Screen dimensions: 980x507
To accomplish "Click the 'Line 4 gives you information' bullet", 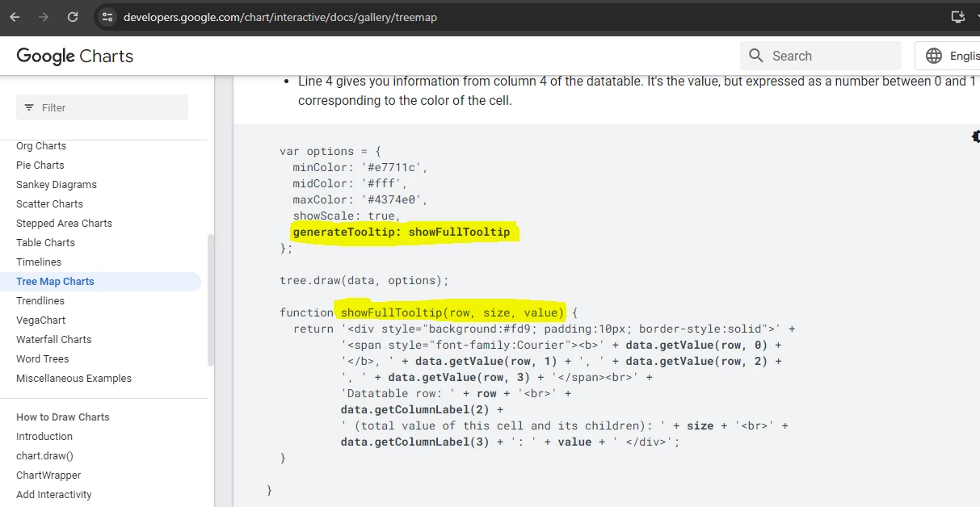I will click(x=637, y=91).
